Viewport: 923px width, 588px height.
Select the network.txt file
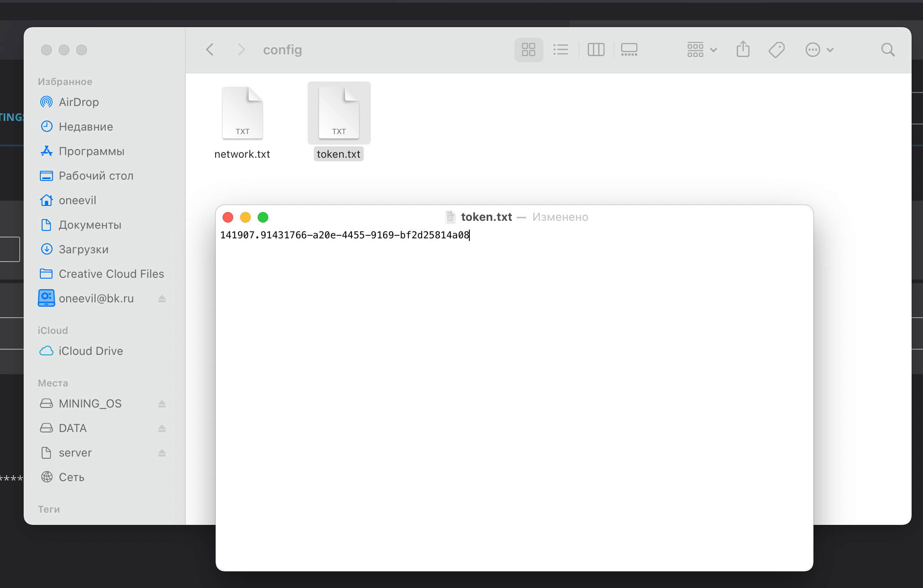pyautogui.click(x=242, y=113)
